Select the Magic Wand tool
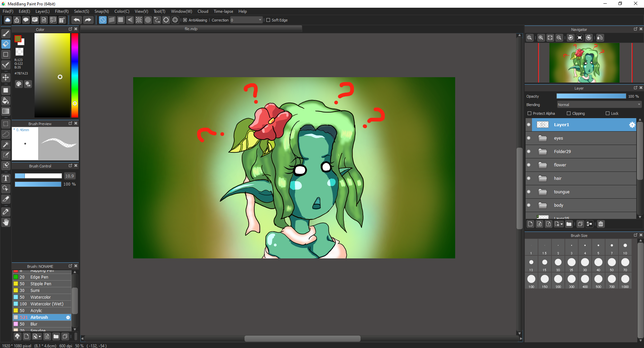 pyautogui.click(x=6, y=145)
